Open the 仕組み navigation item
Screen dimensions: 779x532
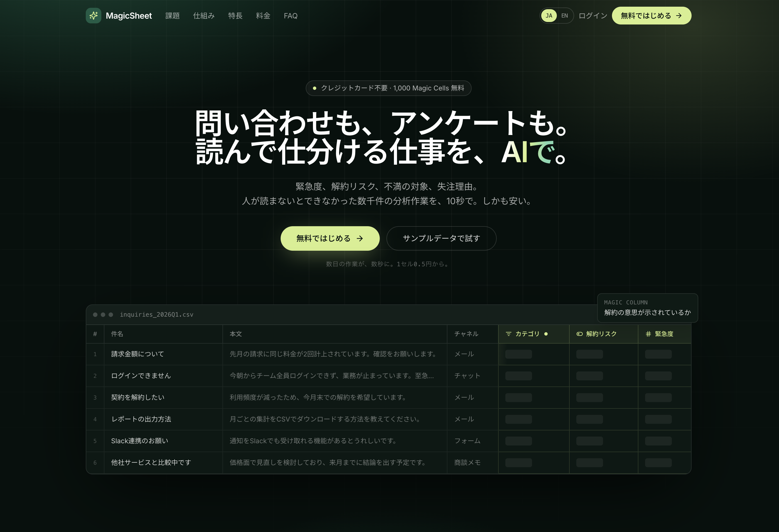(x=204, y=16)
